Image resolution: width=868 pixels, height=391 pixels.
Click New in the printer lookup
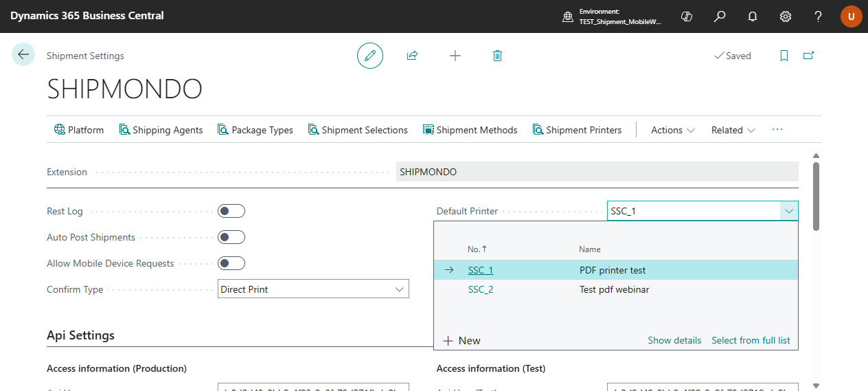pos(461,340)
